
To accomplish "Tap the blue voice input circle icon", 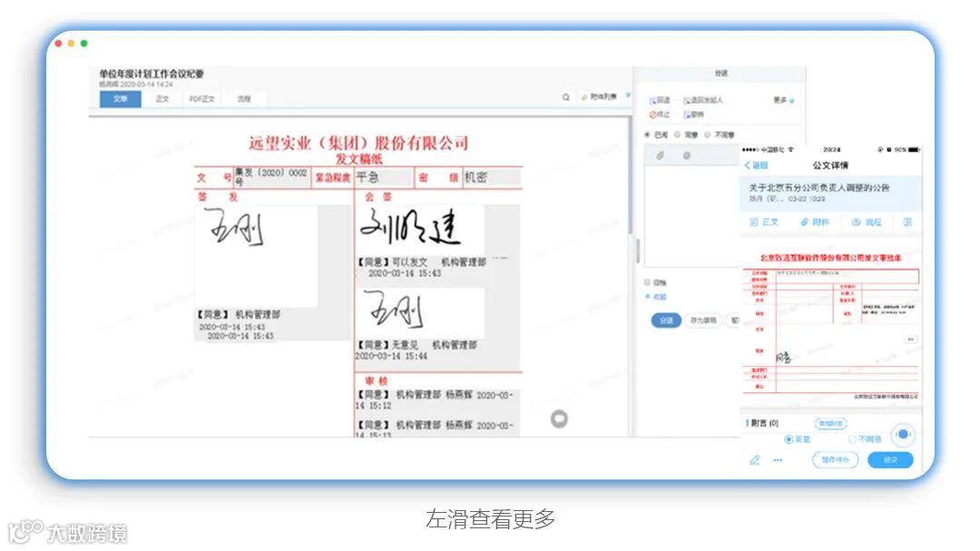I will pyautogui.click(x=903, y=434).
